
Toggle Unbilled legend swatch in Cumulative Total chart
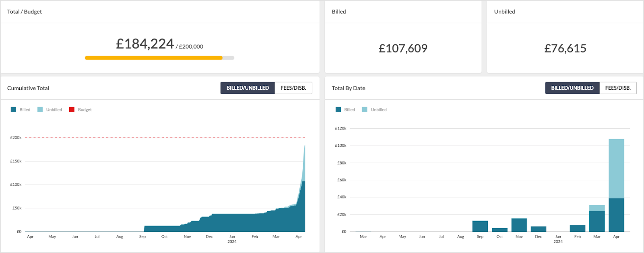(40, 109)
